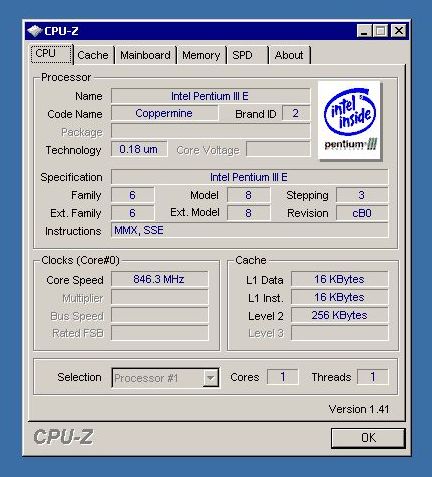Go to the SPD tab

(x=247, y=55)
